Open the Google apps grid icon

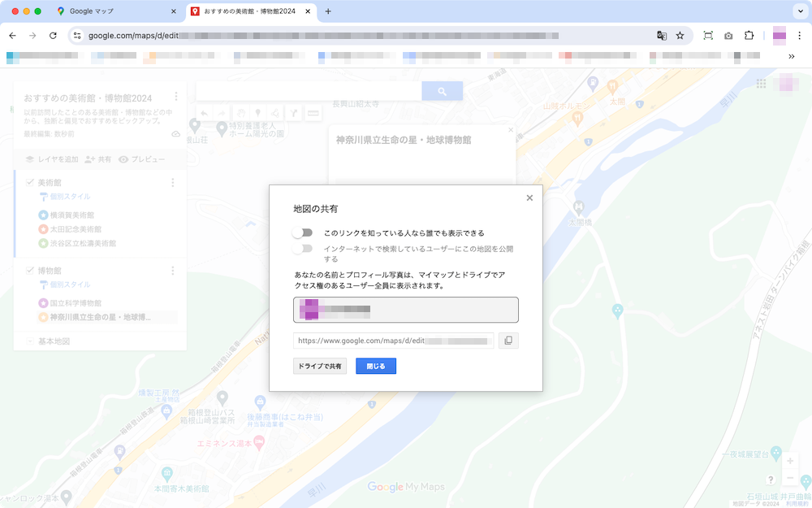[x=761, y=84]
